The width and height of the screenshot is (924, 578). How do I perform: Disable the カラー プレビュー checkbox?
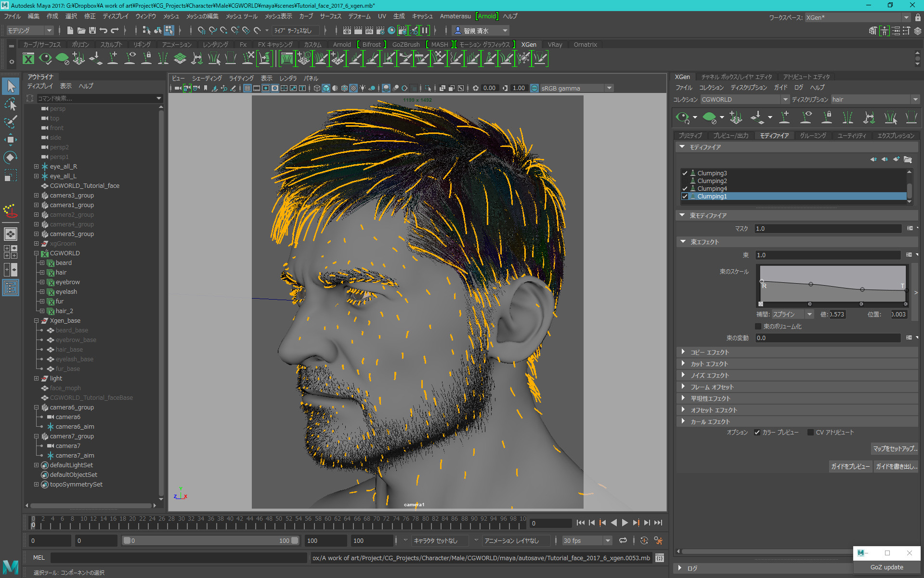(757, 432)
